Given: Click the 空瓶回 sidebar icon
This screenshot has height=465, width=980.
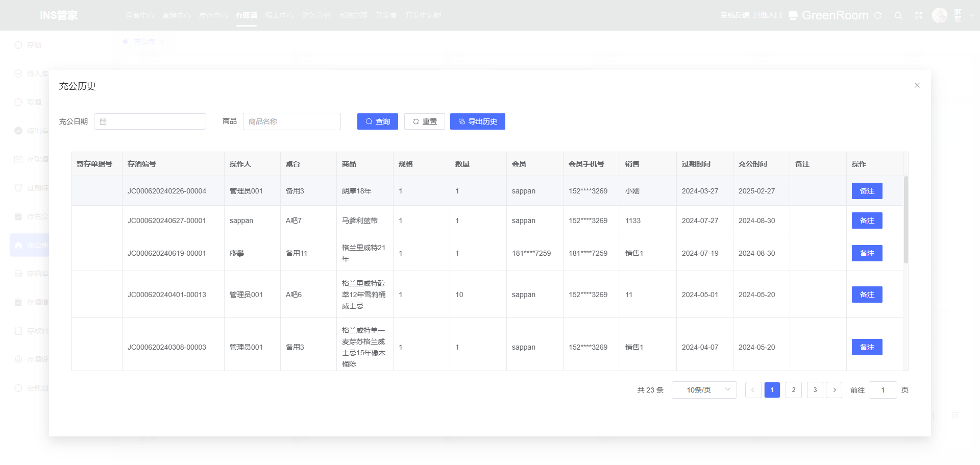Looking at the screenshot, I should point(18,388).
